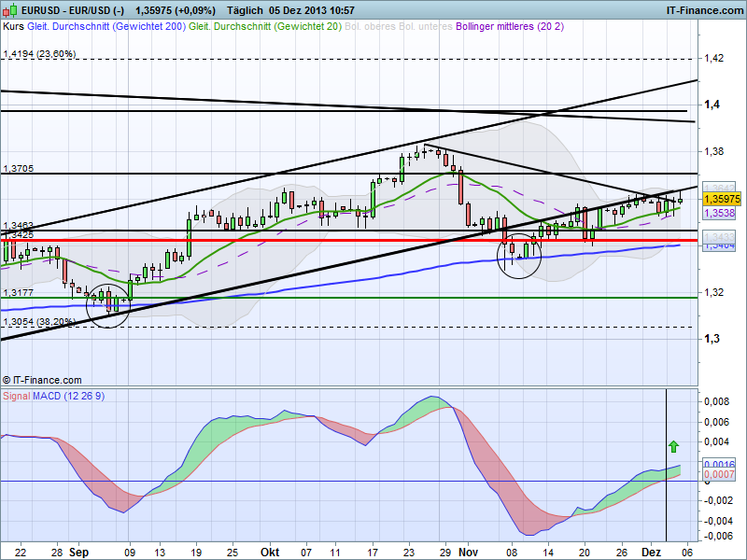
Task: Click date 22 on the time axis
Action: pyautogui.click(x=20, y=553)
